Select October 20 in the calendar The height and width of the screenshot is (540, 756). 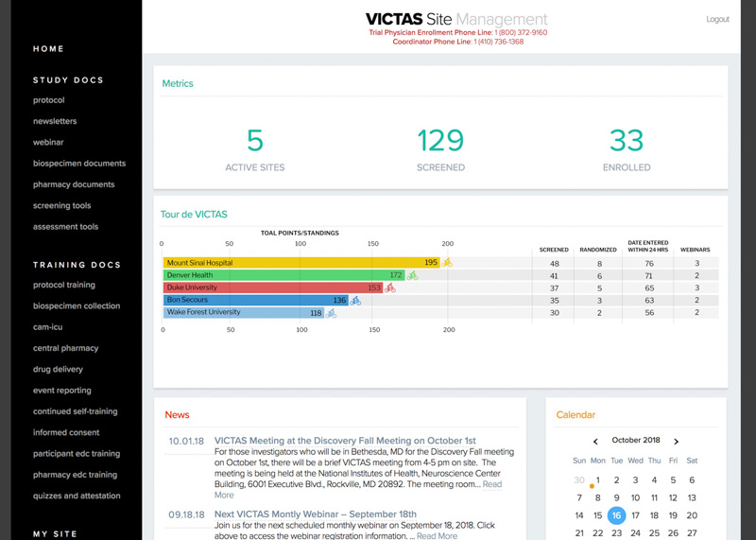(692, 515)
